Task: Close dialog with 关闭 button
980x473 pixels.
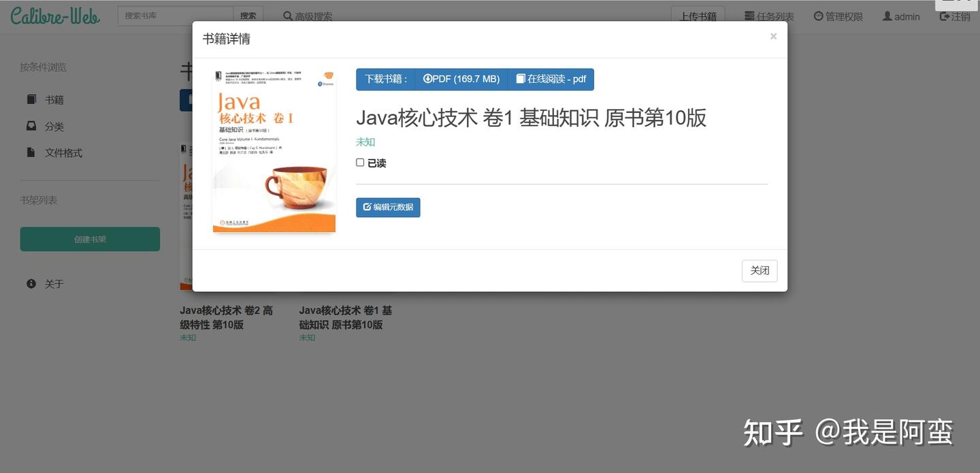Action: click(759, 270)
